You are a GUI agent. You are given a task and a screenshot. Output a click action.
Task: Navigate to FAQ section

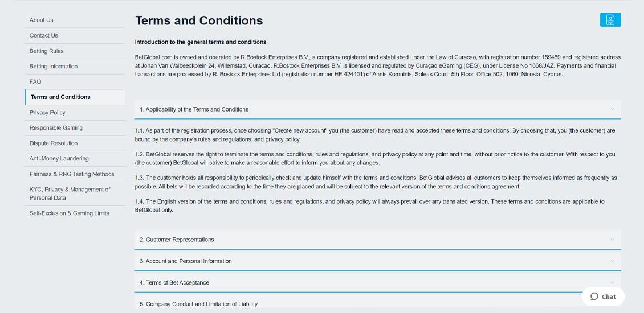tap(35, 82)
